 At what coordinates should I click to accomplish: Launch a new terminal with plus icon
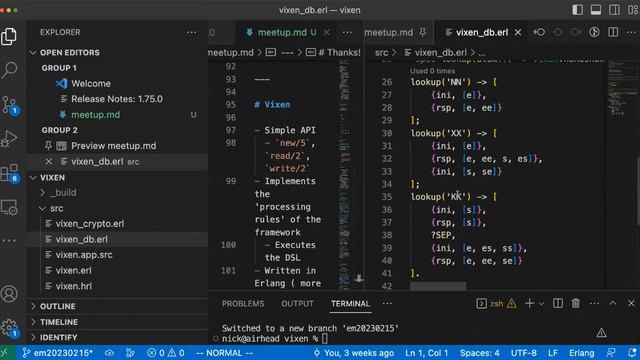pos(529,303)
